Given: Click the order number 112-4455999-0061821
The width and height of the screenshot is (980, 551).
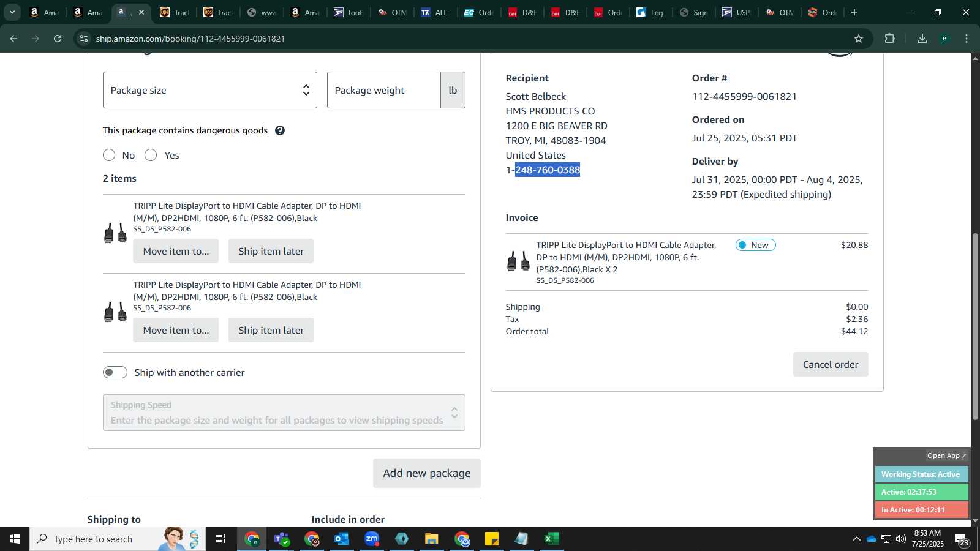Looking at the screenshot, I should tap(744, 96).
